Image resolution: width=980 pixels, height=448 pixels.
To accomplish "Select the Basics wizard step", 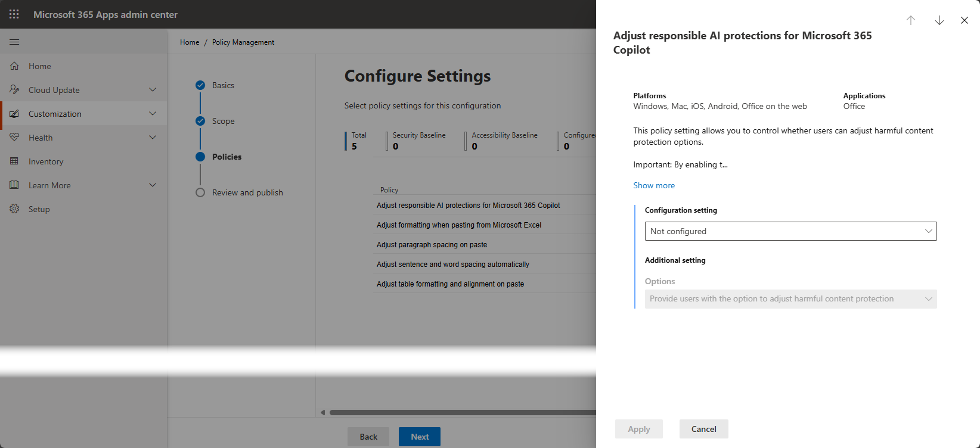I will [x=223, y=85].
